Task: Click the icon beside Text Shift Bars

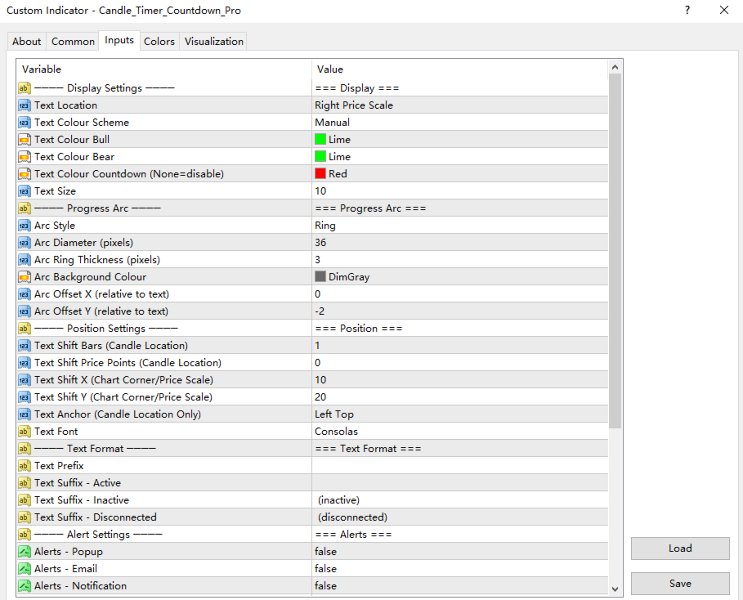Action: pos(24,345)
